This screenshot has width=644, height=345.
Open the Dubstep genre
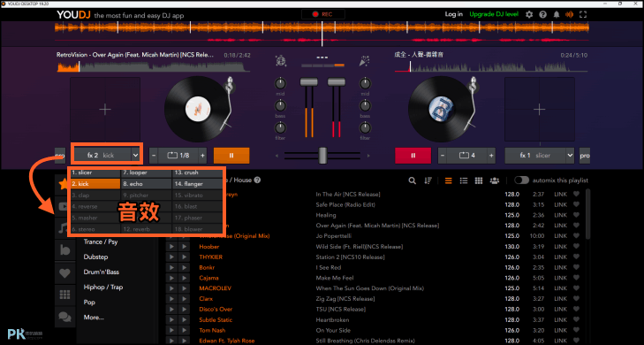(x=95, y=257)
